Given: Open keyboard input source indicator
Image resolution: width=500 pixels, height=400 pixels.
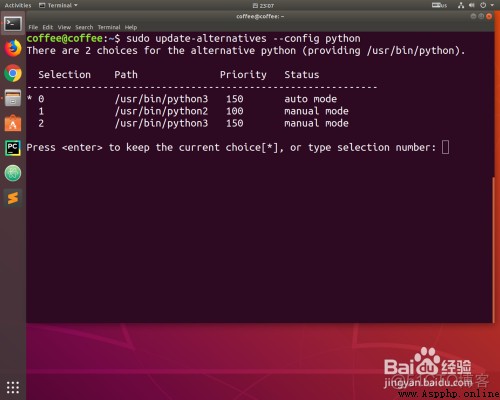Looking at the screenshot, I should coord(439,5).
